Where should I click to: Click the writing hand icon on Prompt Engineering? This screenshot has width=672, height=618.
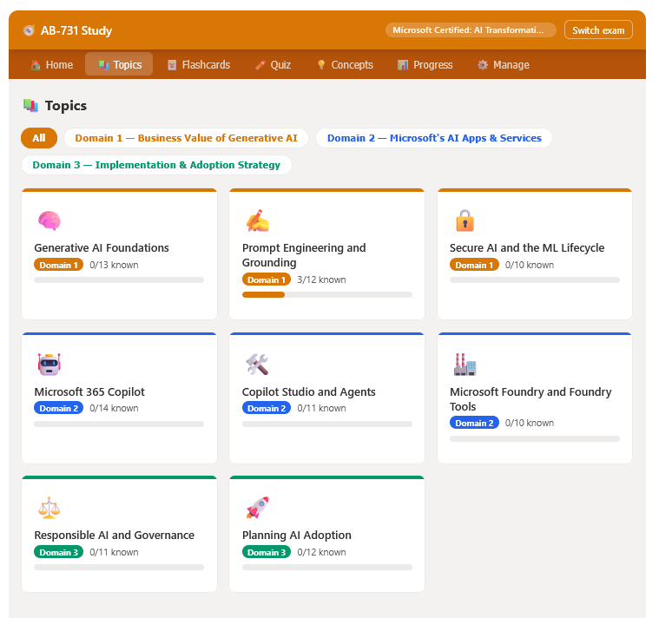tap(257, 220)
